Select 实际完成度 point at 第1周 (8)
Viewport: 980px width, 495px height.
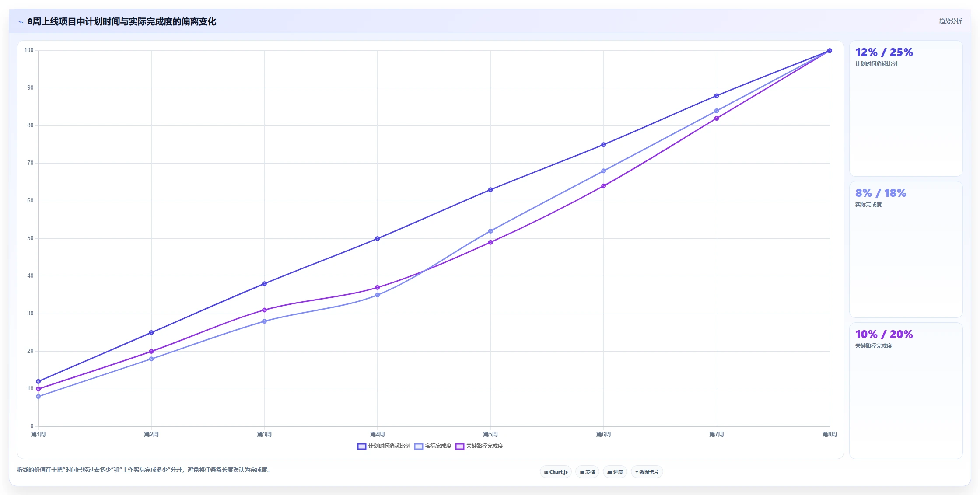[38, 397]
